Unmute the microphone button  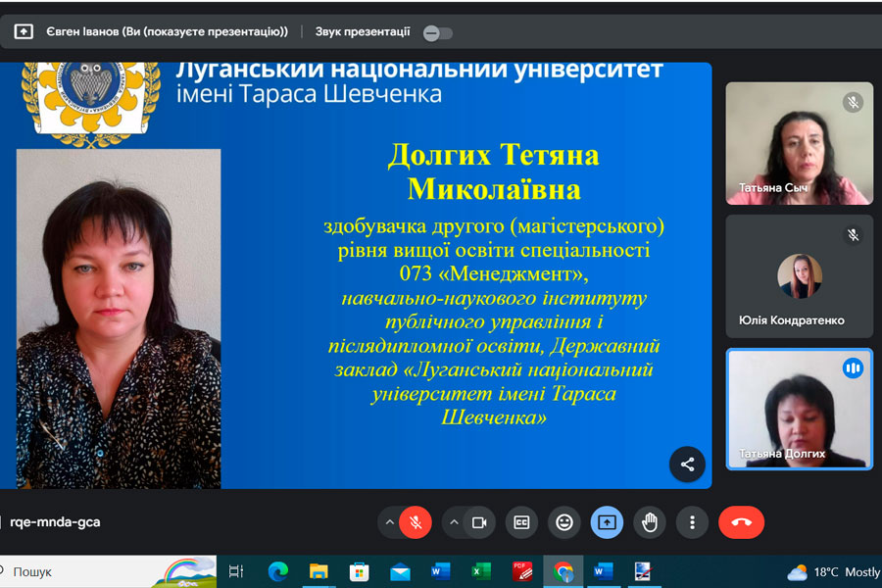coord(416,522)
